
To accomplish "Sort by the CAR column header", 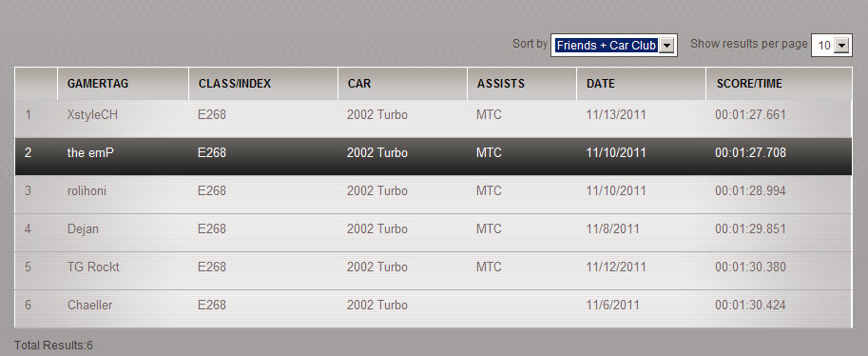I will coord(359,84).
